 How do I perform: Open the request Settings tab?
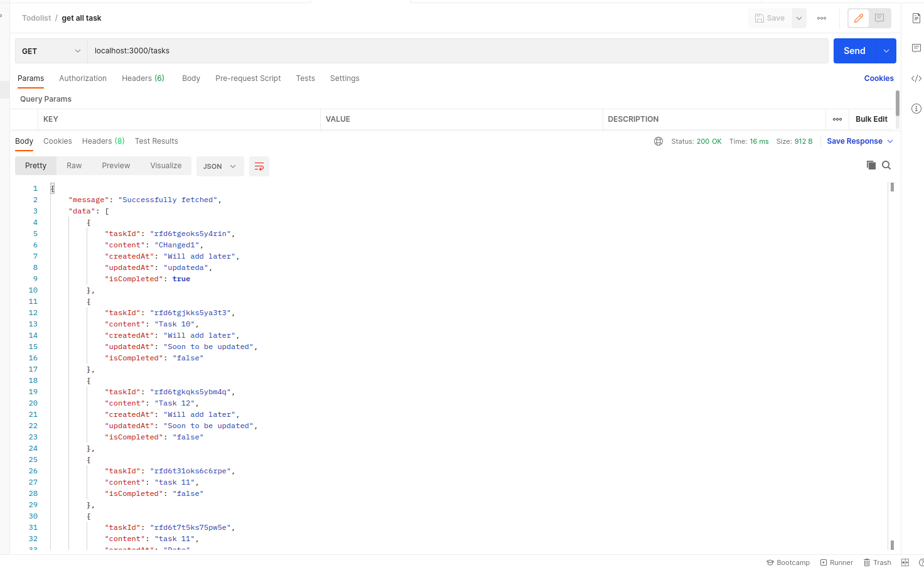pos(345,78)
